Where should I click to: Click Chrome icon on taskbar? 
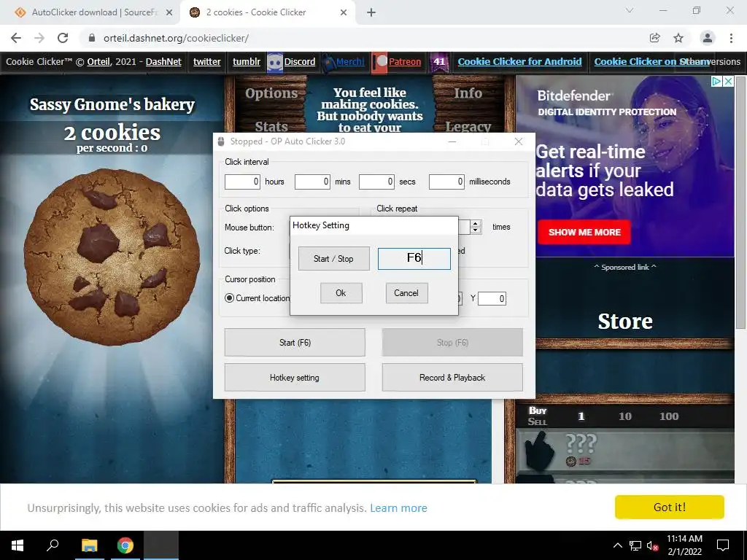125,545
